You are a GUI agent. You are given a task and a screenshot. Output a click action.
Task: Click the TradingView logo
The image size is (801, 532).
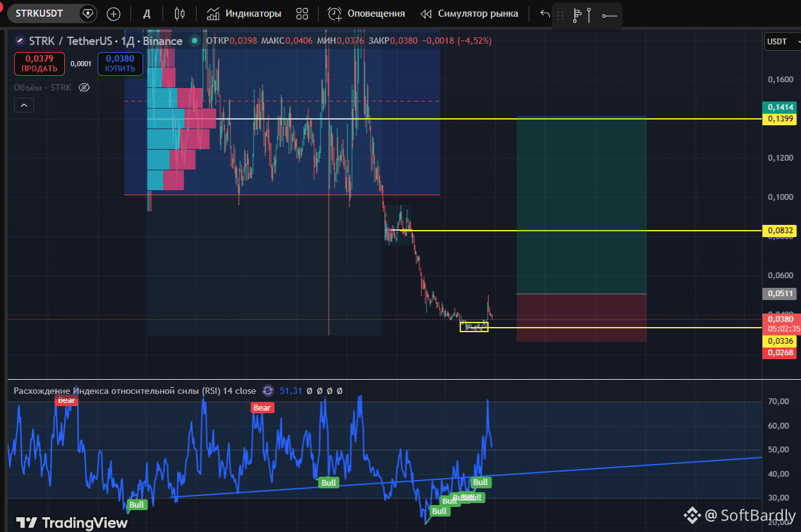[71, 522]
